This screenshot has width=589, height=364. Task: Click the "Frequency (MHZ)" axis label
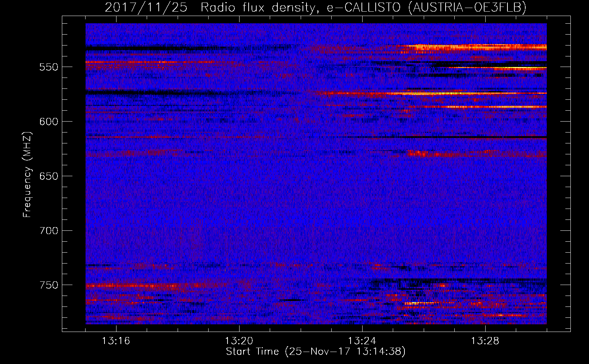(27, 175)
